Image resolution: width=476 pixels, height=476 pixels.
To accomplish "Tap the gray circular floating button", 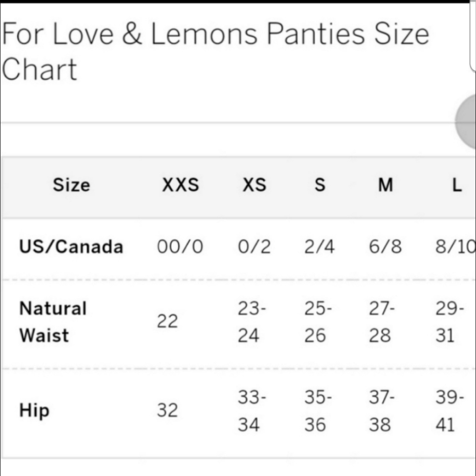I will click(x=466, y=121).
